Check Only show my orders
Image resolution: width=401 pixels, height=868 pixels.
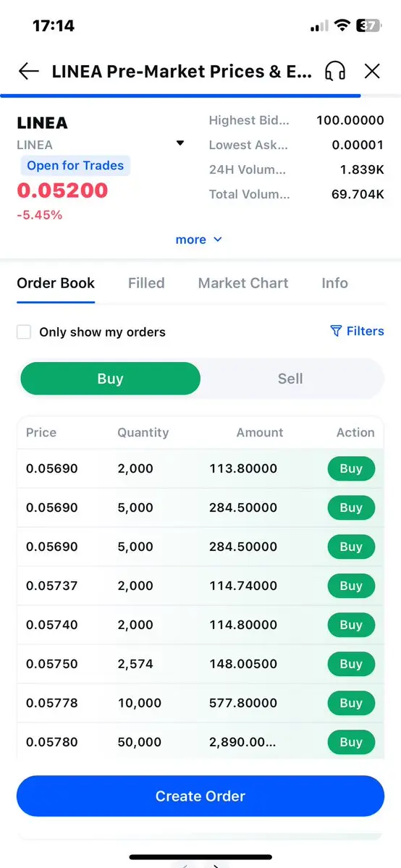tap(24, 332)
